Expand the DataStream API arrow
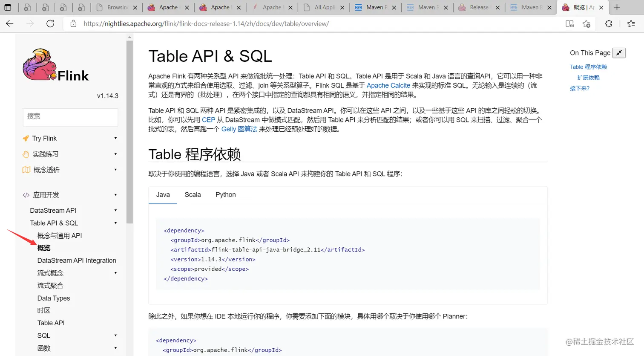 coord(115,210)
